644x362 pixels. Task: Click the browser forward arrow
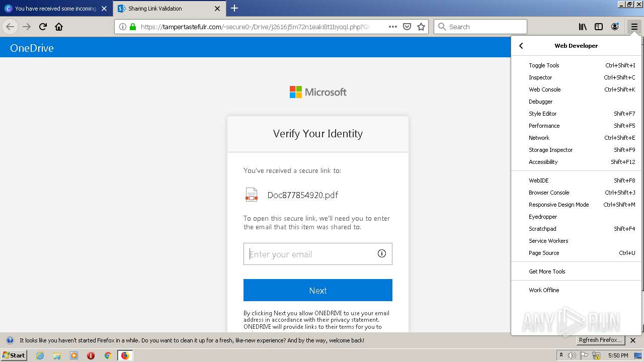pos(27,27)
